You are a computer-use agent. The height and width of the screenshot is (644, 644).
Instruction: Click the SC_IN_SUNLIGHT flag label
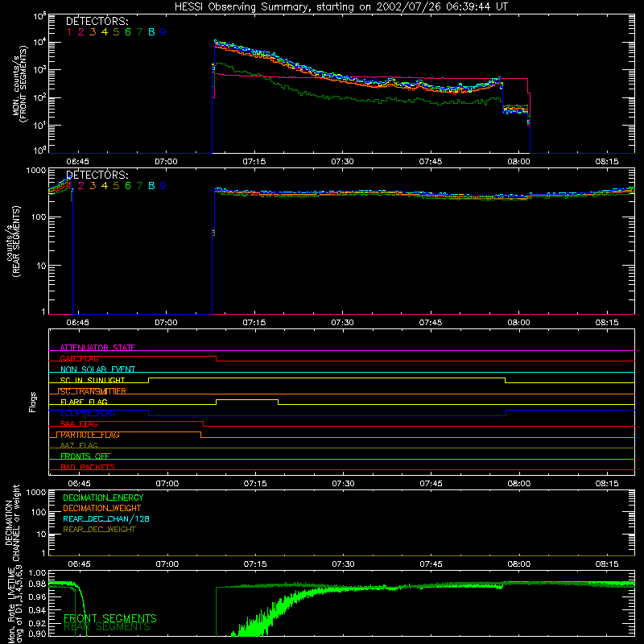[x=93, y=380]
